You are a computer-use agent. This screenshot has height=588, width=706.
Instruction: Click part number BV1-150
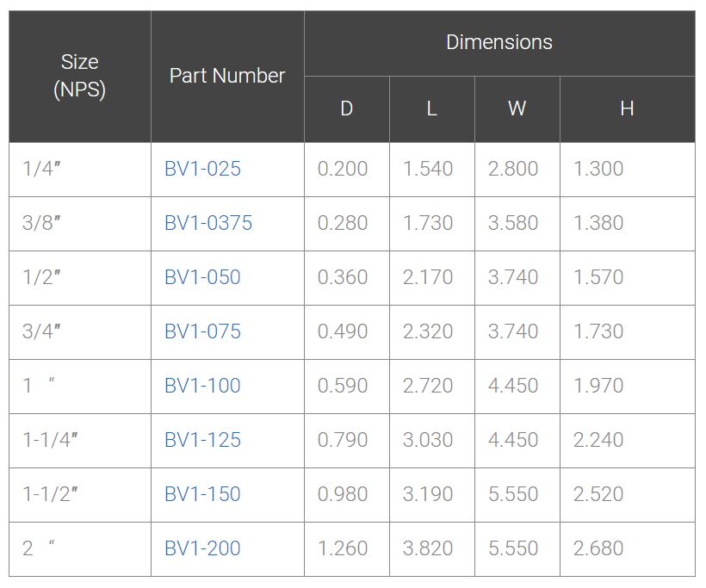(202, 494)
